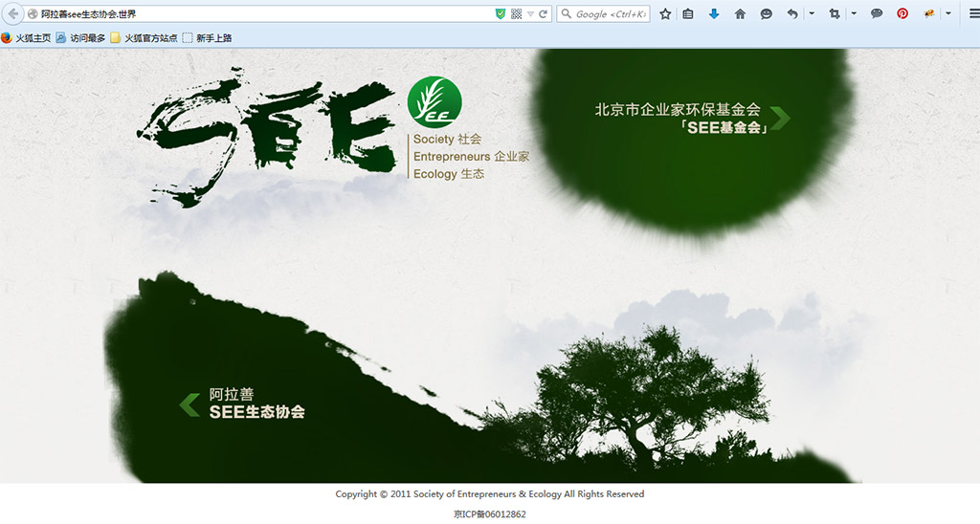
Task: Click the undo curved arrow icon
Action: [792, 13]
